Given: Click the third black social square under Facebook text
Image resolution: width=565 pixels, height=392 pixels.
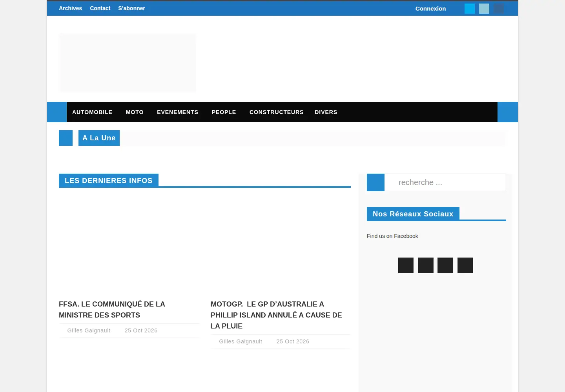Looking at the screenshot, I should tap(445, 265).
